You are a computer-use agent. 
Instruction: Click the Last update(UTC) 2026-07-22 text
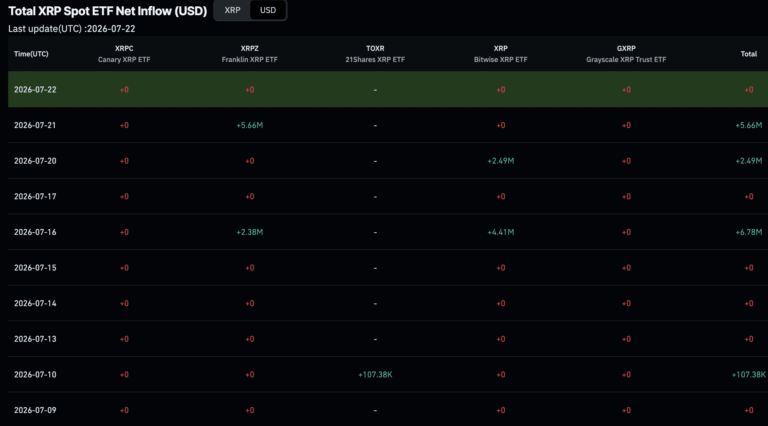tap(72, 29)
